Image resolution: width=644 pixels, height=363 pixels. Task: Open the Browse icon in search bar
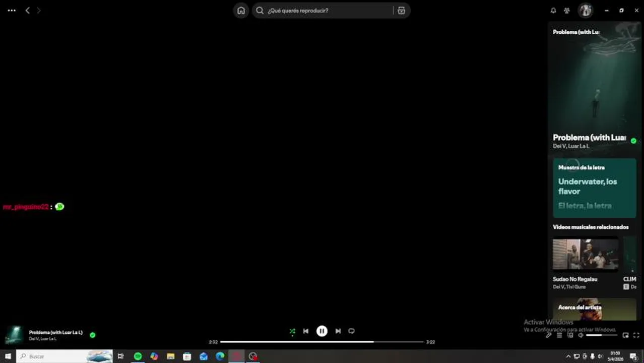401,11
